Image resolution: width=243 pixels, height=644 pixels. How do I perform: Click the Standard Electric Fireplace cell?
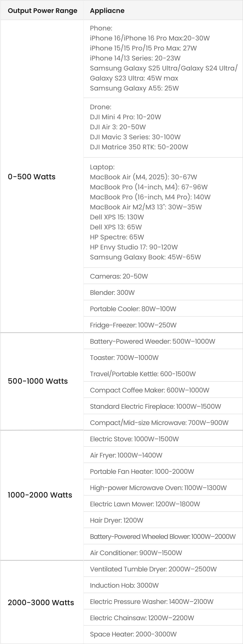tap(155, 406)
